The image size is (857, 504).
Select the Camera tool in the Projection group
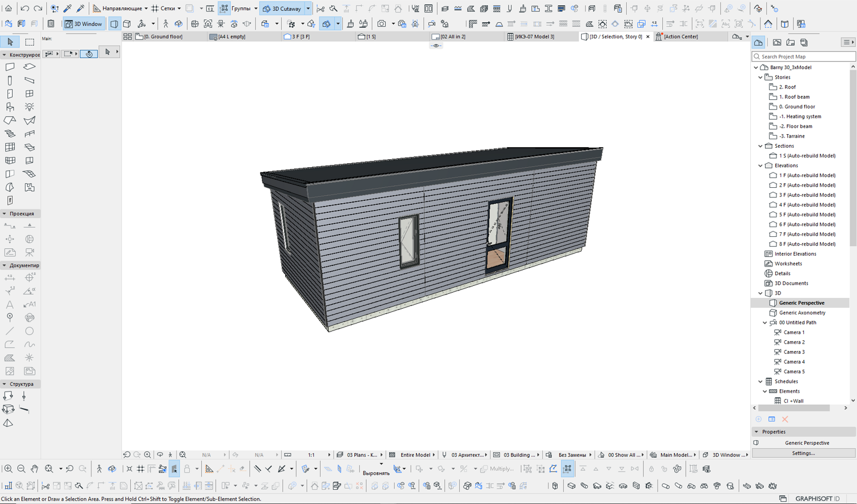pyautogui.click(x=29, y=252)
